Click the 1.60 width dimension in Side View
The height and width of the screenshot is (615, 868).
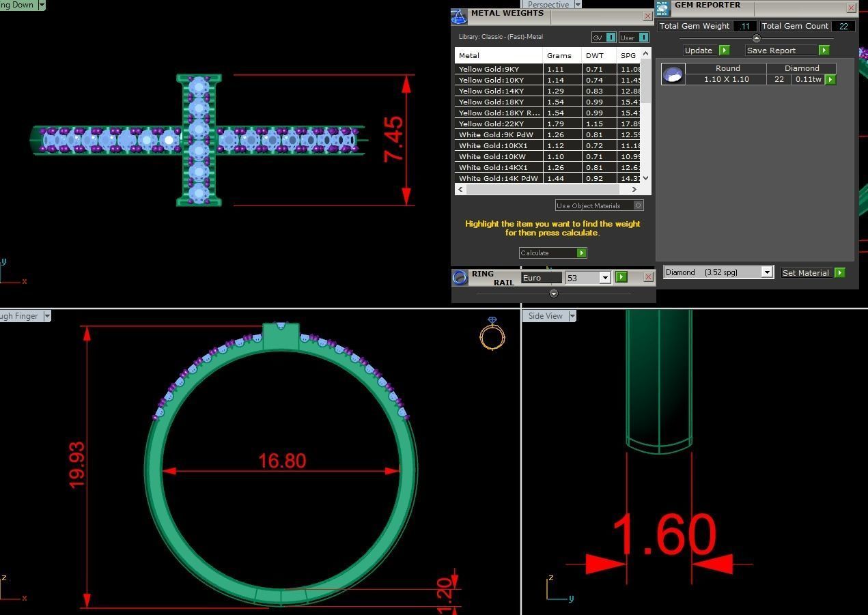pos(664,535)
